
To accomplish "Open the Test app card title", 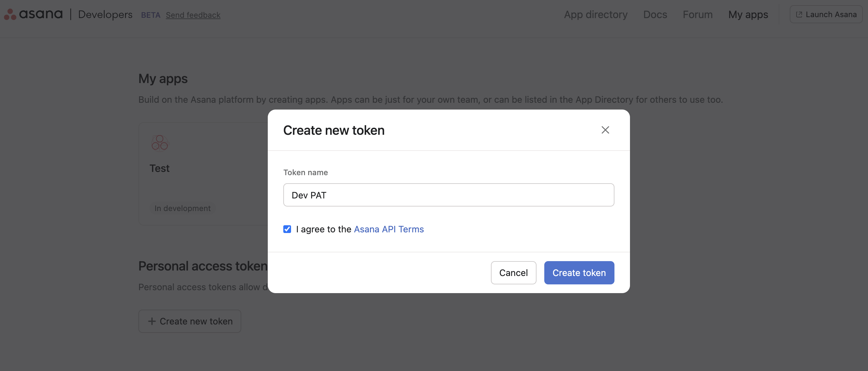I will [159, 168].
